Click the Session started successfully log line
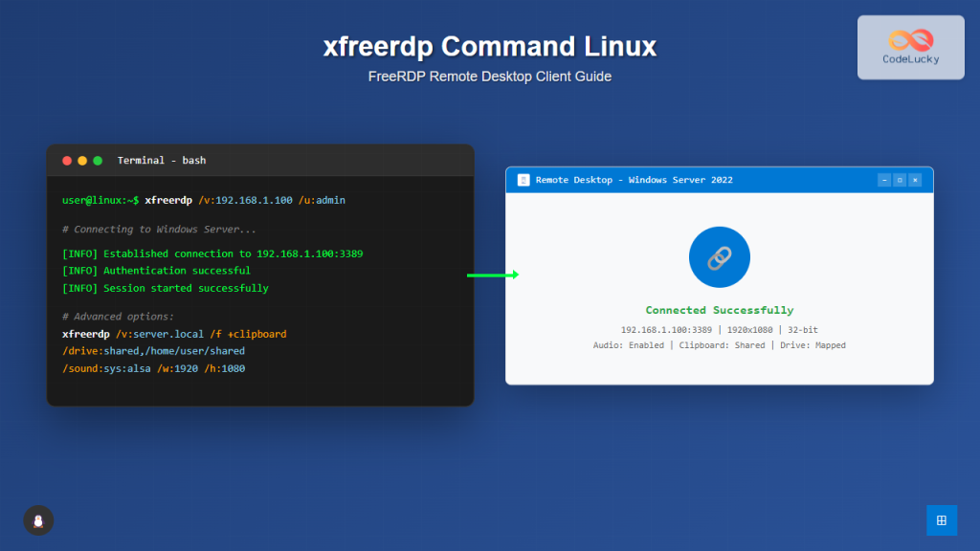This screenshot has height=551, width=980. [165, 288]
